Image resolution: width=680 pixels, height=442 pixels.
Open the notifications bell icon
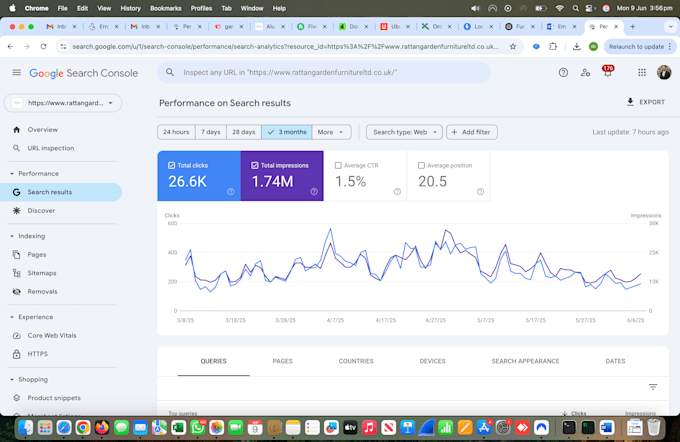point(608,72)
